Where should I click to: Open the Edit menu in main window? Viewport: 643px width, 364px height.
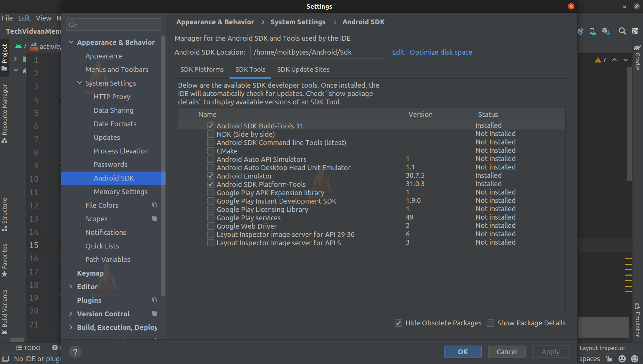[x=24, y=18]
